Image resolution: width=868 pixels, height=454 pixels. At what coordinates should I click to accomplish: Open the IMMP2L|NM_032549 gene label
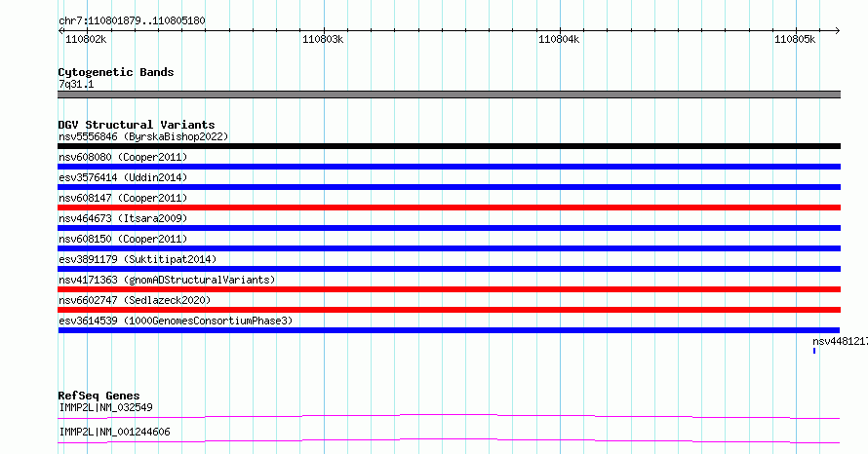(x=105, y=407)
